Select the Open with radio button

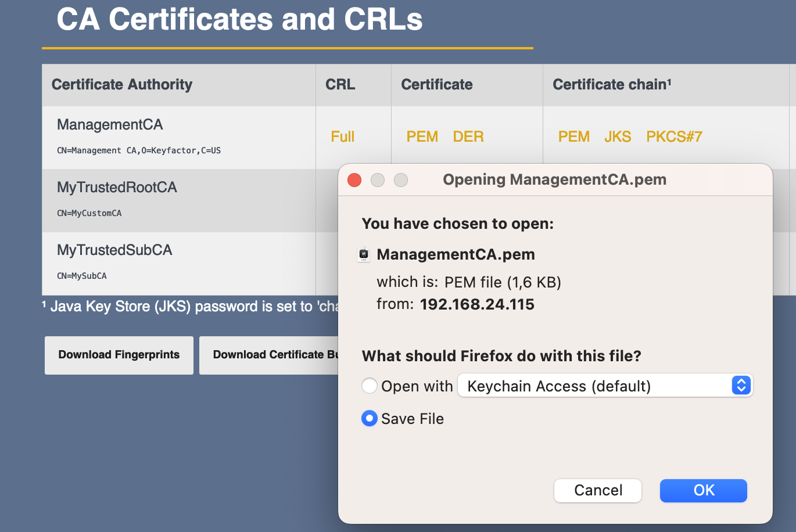coord(370,386)
